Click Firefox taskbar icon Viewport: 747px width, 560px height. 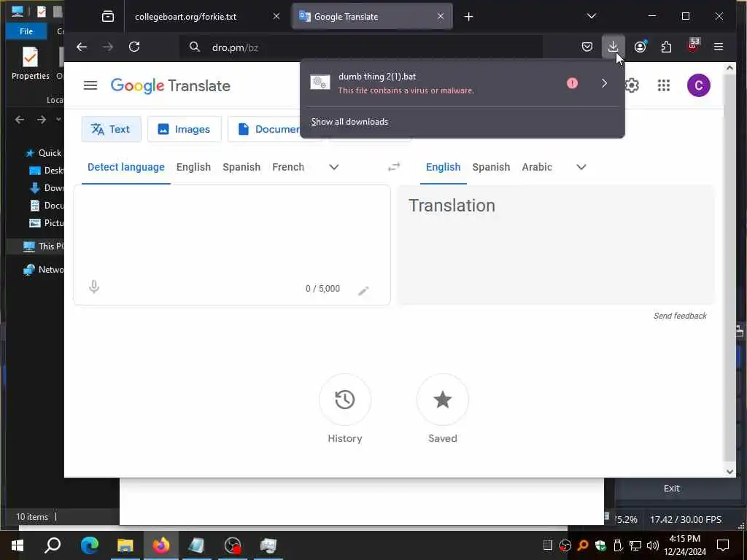coord(161,545)
